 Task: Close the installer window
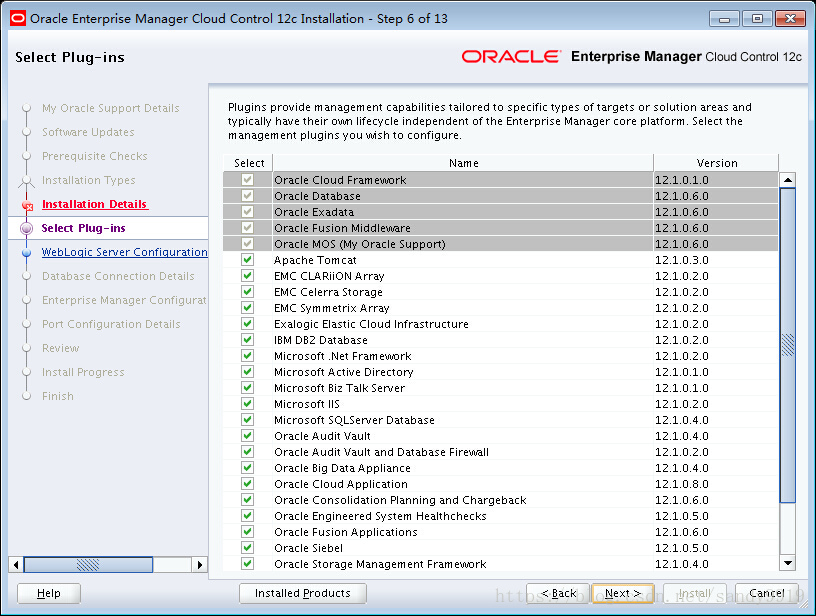(790, 19)
